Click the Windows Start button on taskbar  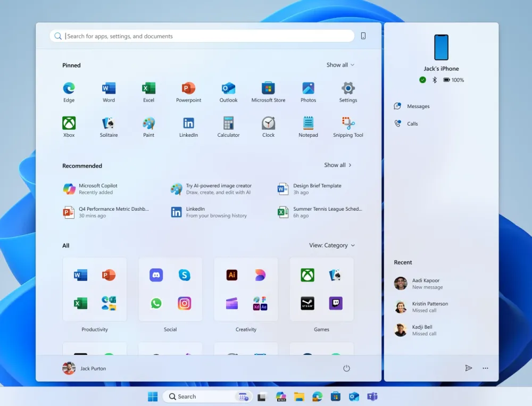(153, 396)
